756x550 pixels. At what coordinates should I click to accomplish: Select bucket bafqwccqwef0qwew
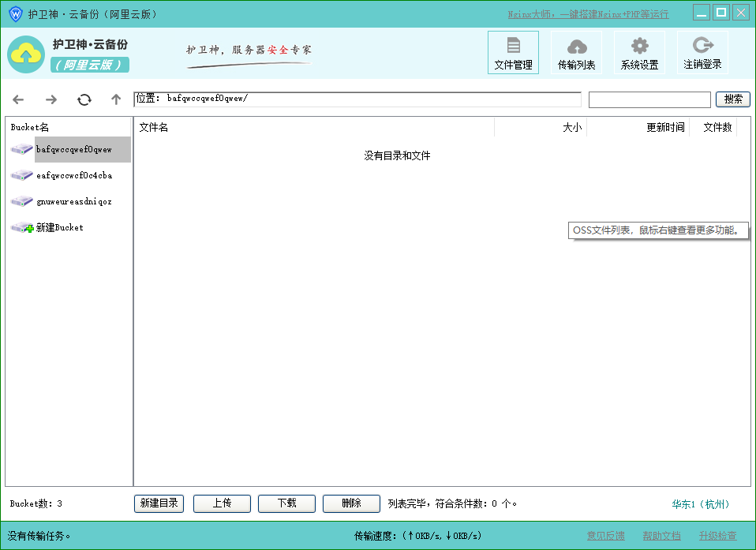(74, 149)
